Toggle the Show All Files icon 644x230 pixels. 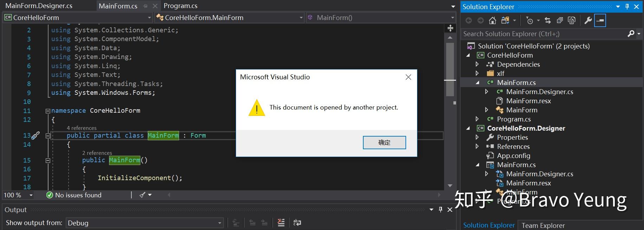(x=572, y=21)
